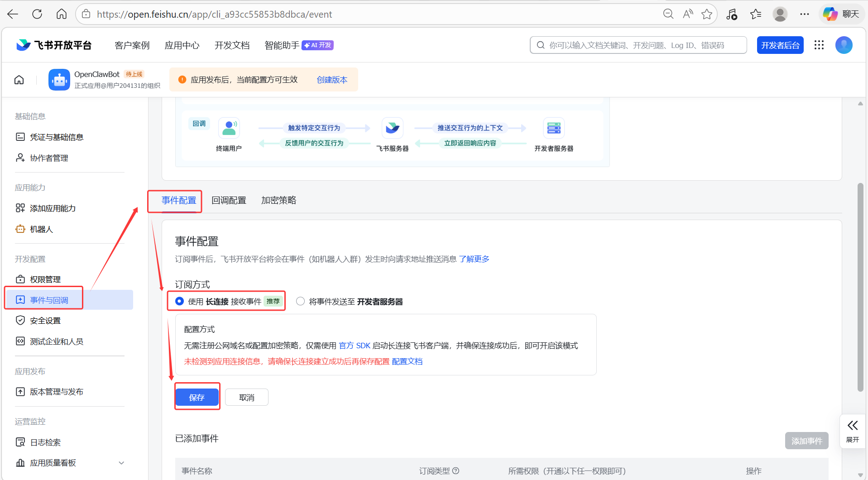Image resolution: width=868 pixels, height=480 pixels.
Task: Open the 配置文档 link
Action: [407, 361]
